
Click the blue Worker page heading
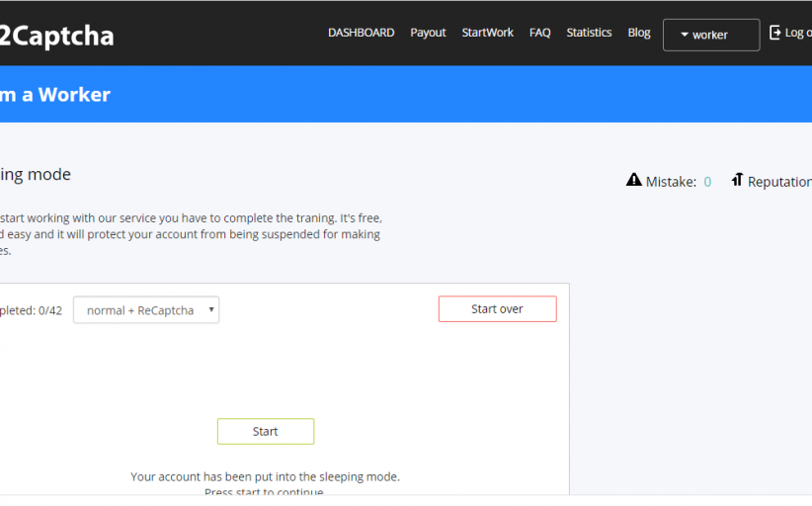pos(55,95)
